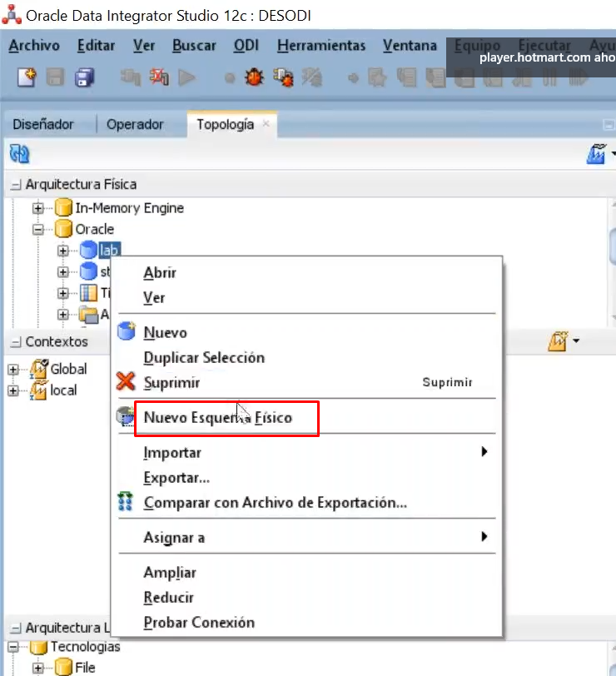The height and width of the screenshot is (676, 616).
Task: Open the ODI menu
Action: click(246, 45)
